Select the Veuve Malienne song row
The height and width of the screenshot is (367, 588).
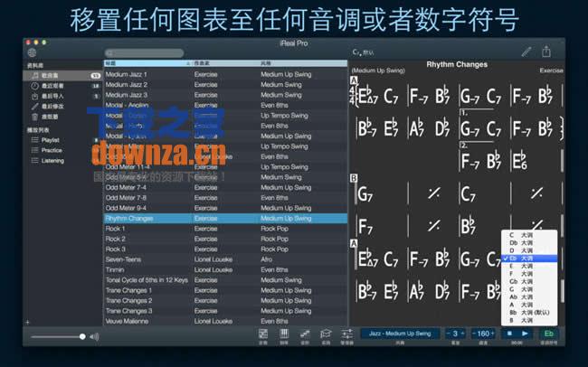[x=225, y=321]
